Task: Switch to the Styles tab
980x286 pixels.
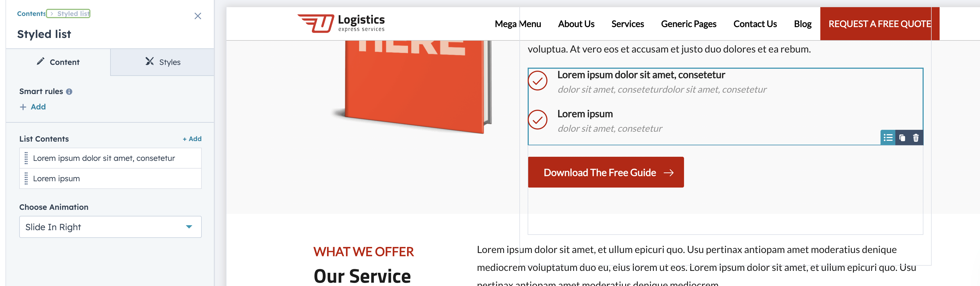Action: tap(162, 62)
